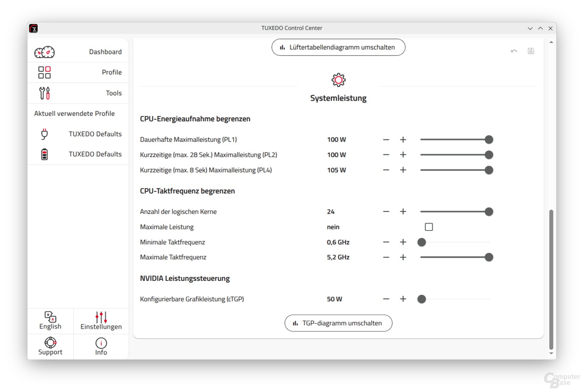Click the Maximale Taktfrequenz slider handle
This screenshot has height=392, width=584.
click(x=489, y=257)
